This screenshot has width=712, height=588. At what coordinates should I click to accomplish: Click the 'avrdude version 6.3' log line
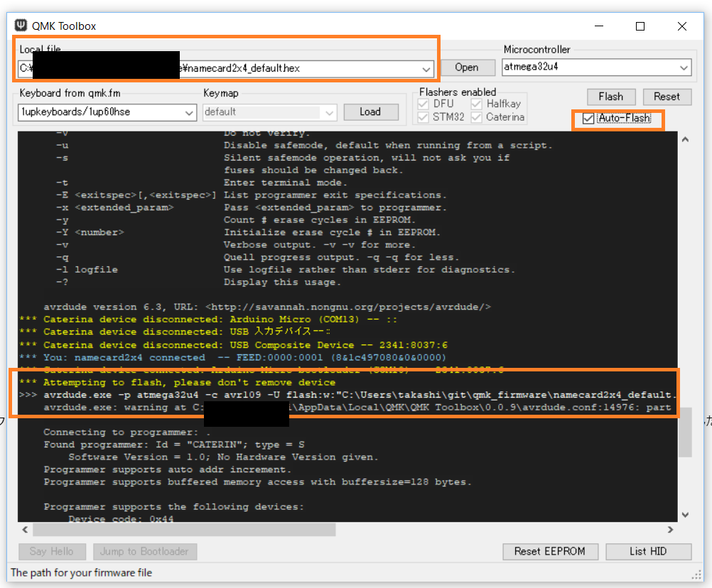point(267,307)
